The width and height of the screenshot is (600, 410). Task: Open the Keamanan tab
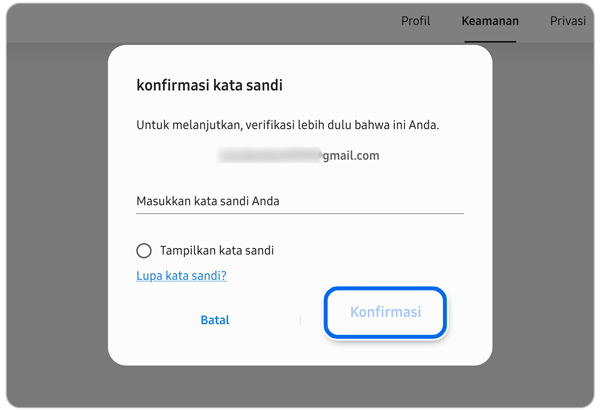tap(490, 20)
